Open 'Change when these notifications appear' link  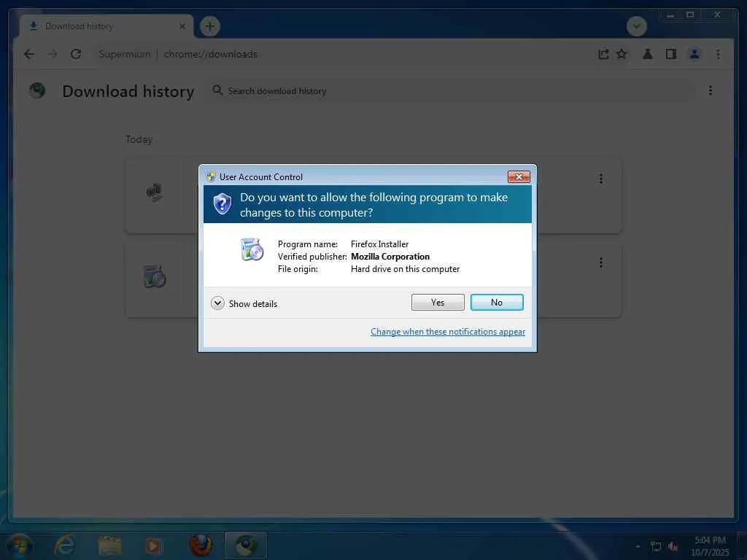pos(448,332)
